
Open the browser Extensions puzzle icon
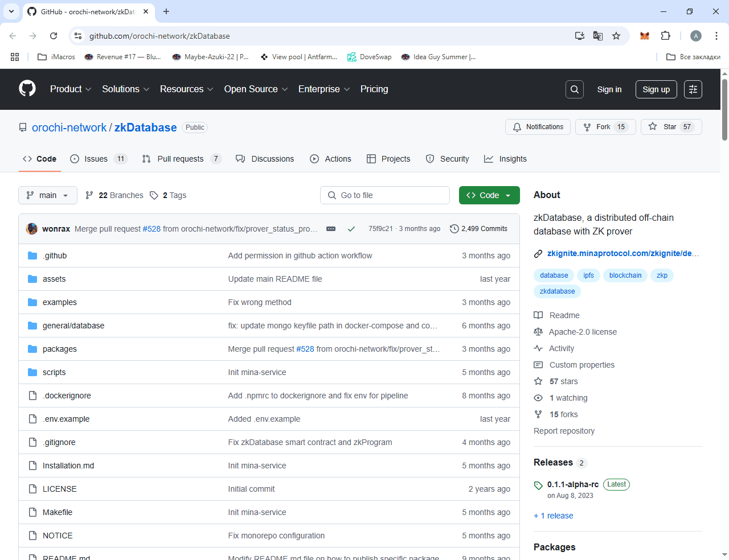click(x=665, y=36)
